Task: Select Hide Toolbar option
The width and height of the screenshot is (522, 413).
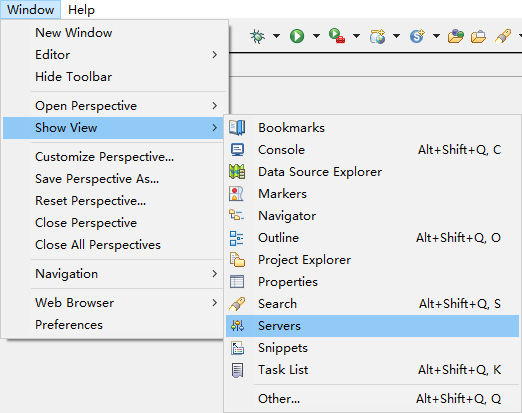Action: point(73,77)
